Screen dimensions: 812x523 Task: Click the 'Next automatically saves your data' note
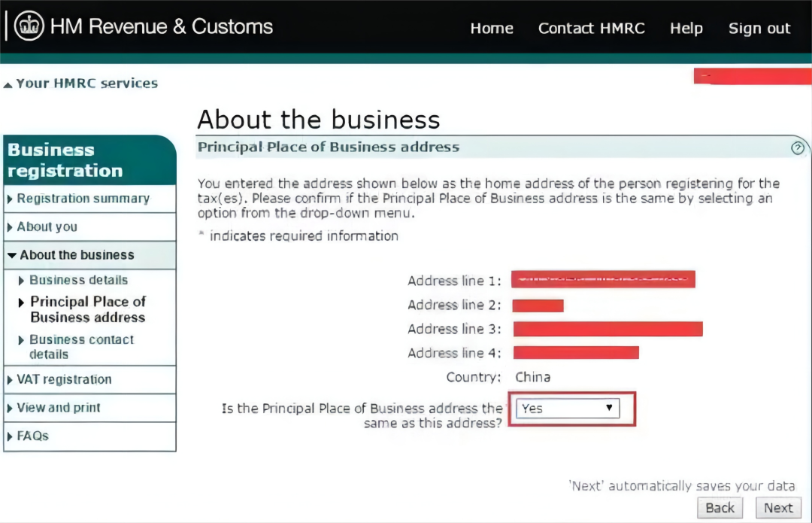[x=682, y=485]
